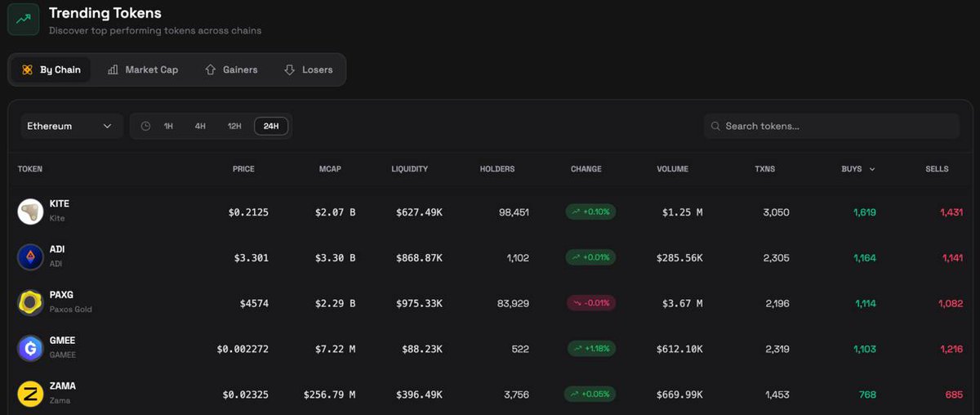The width and height of the screenshot is (980, 415).
Task: Sort by the BUYS column arrow
Action: pos(872,169)
